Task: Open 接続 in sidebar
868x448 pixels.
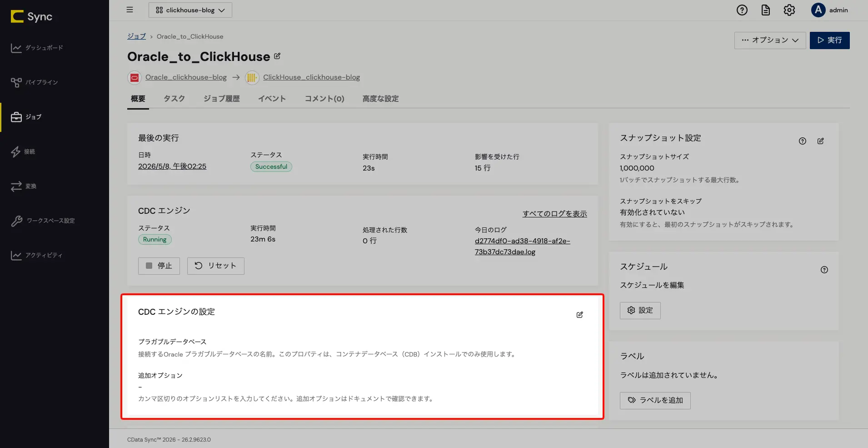Action: 23,151
